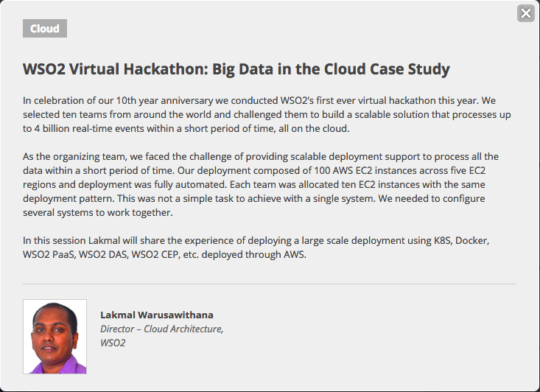Click the horizontal divider above speaker info
This screenshot has height=392, width=540.
(x=270, y=284)
